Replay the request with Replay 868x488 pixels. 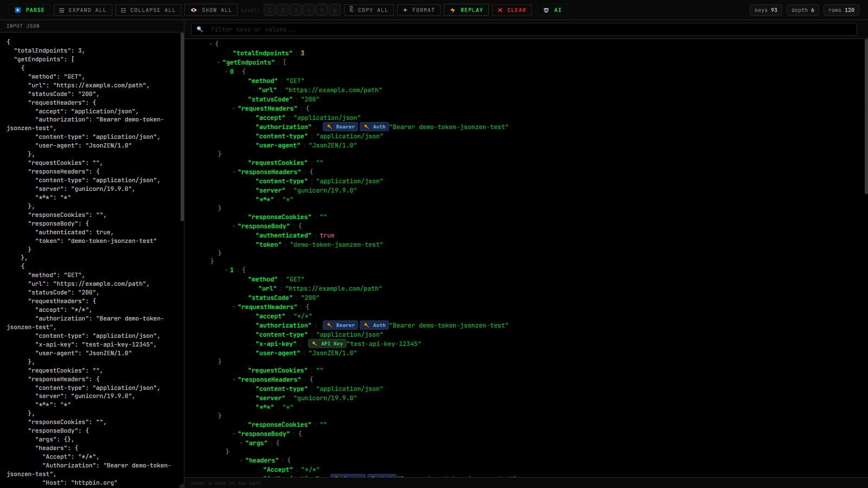coord(467,10)
